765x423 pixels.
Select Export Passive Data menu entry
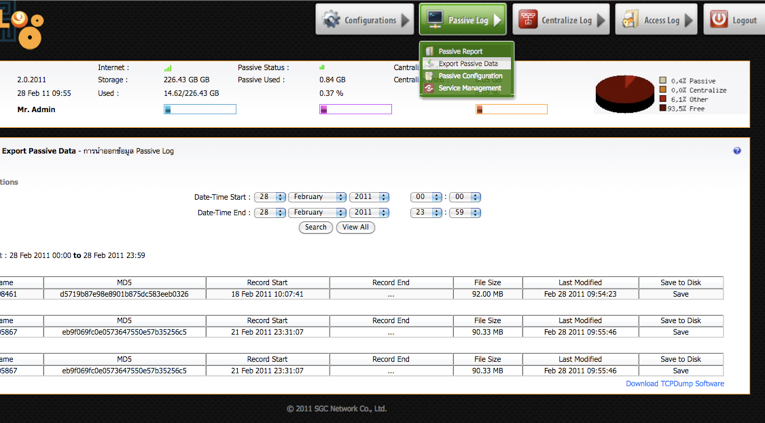[x=468, y=63]
